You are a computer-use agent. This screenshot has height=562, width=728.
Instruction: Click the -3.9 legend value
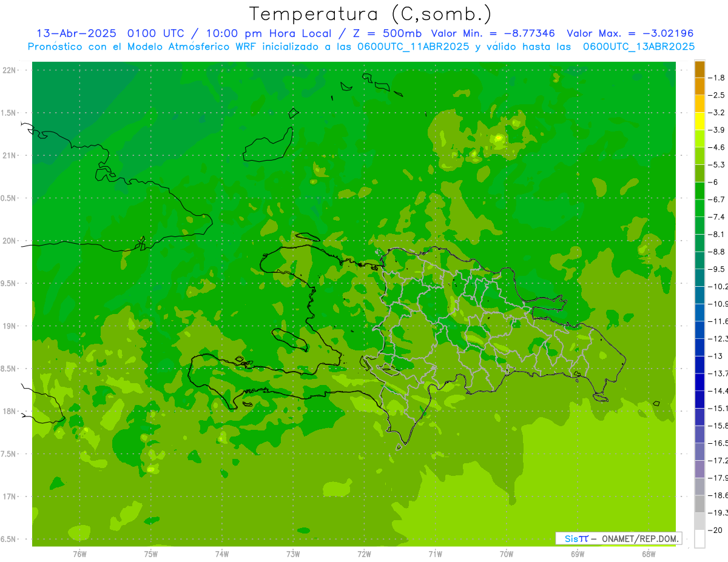point(718,130)
